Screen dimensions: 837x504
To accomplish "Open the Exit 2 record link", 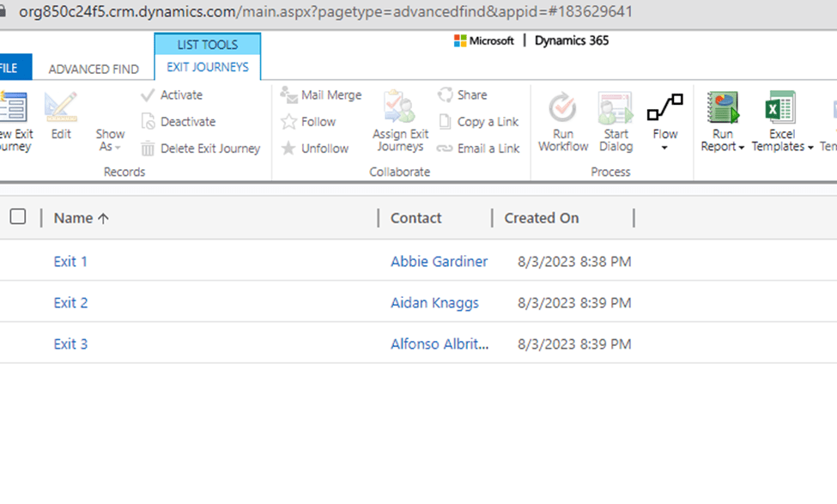I will click(70, 302).
